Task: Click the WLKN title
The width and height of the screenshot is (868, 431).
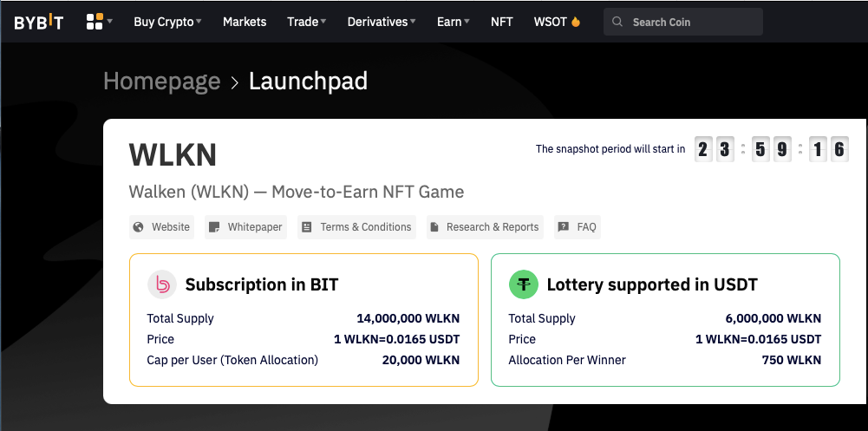Action: (173, 155)
